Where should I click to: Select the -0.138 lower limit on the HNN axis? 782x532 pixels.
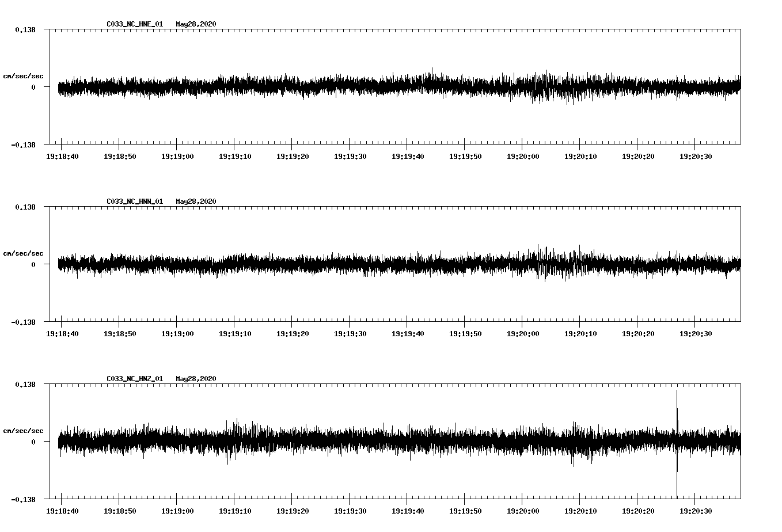tap(23, 322)
